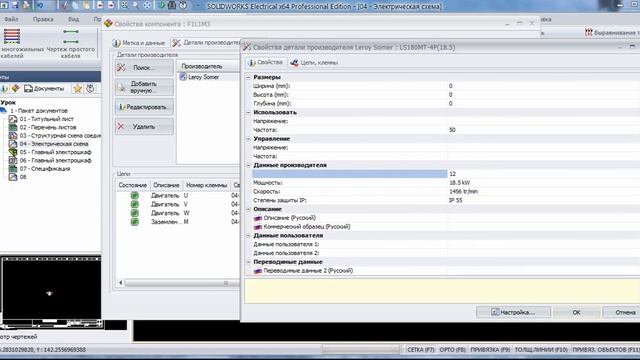The width and height of the screenshot is (640, 360).
Task: Click the Настройка... button
Action: click(x=513, y=312)
